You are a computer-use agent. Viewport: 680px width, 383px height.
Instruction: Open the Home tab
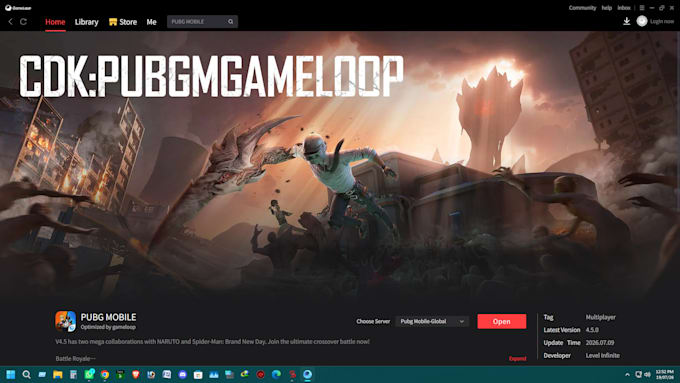click(x=55, y=22)
